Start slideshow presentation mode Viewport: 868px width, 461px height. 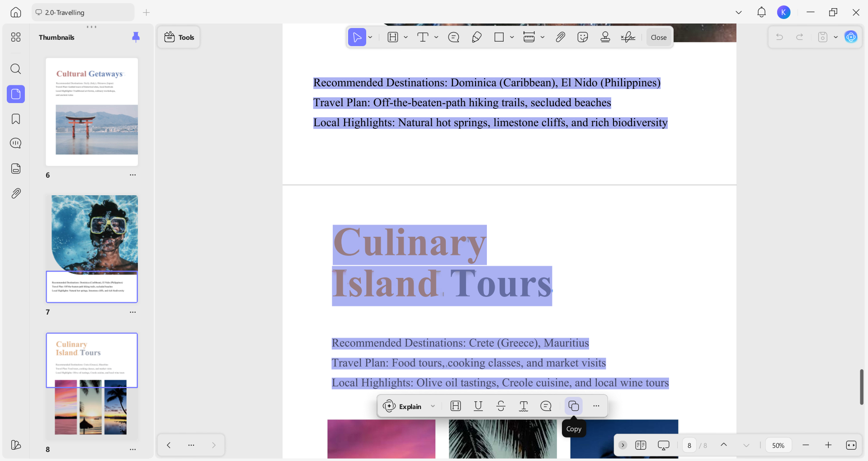tap(664, 446)
